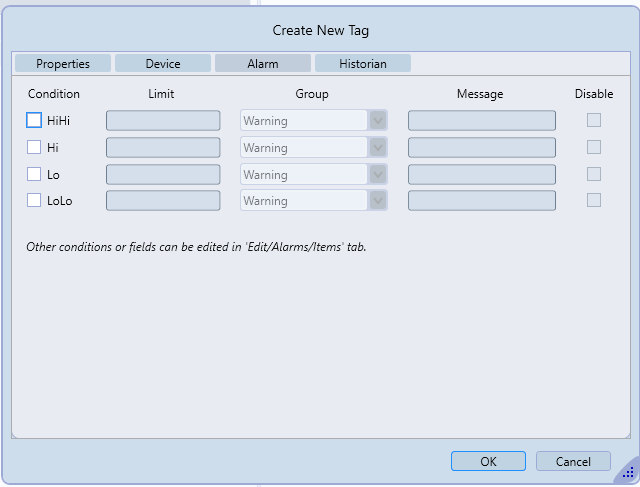Click the HiHi Message text field
Image resolution: width=640 pixels, height=487 pixels.
pyautogui.click(x=481, y=121)
